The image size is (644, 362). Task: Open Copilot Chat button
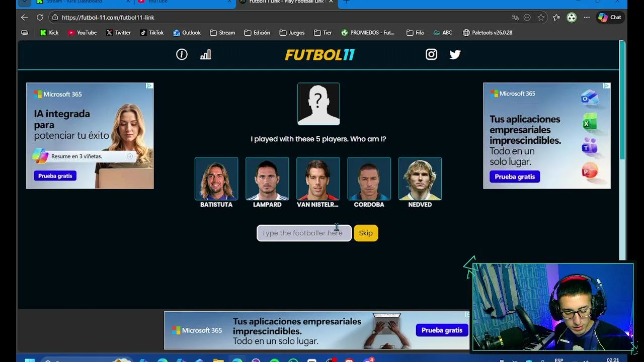[609, 17]
